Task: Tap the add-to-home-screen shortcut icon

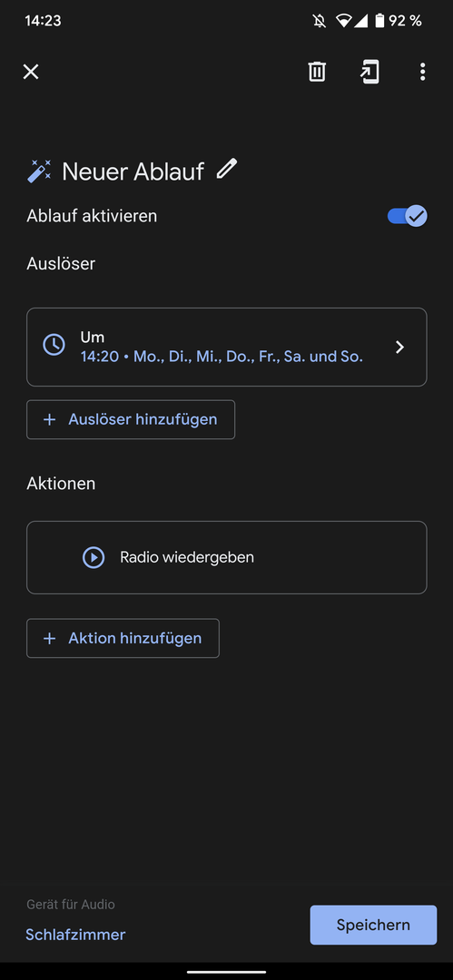Action: (x=369, y=72)
